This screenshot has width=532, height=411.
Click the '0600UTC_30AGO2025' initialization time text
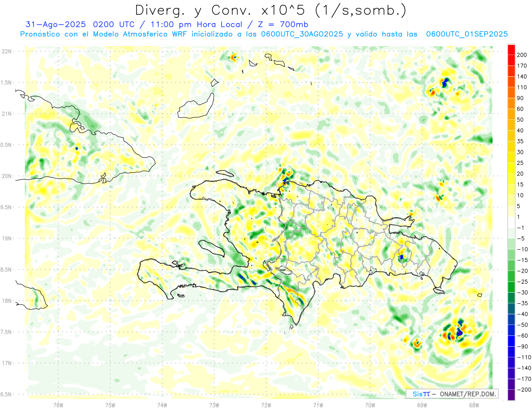click(302, 34)
